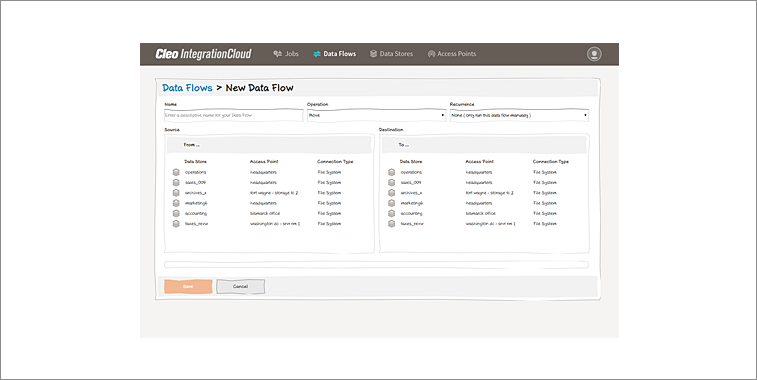
Task: Click the Destination 'To ...' header bar
Action: [x=484, y=145]
